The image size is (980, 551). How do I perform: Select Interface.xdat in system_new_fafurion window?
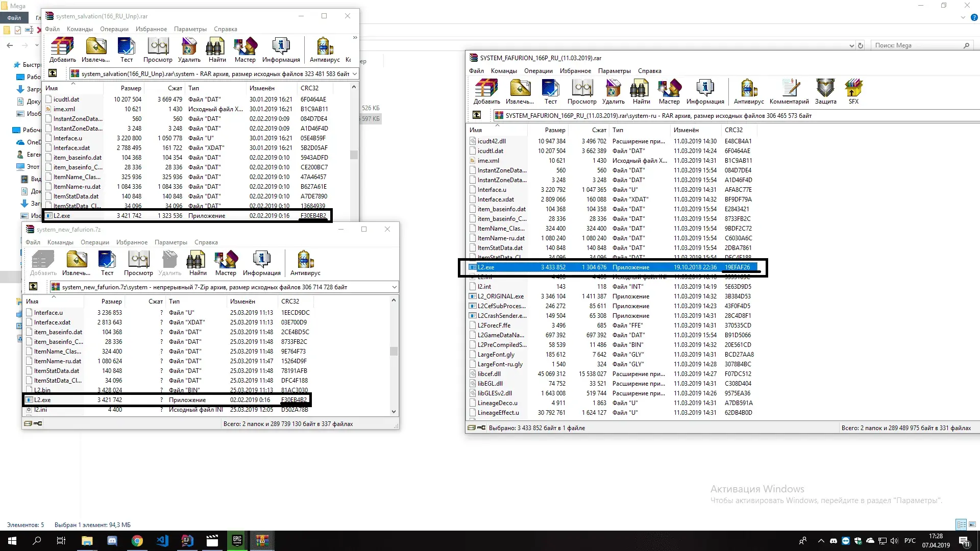point(167,322)
